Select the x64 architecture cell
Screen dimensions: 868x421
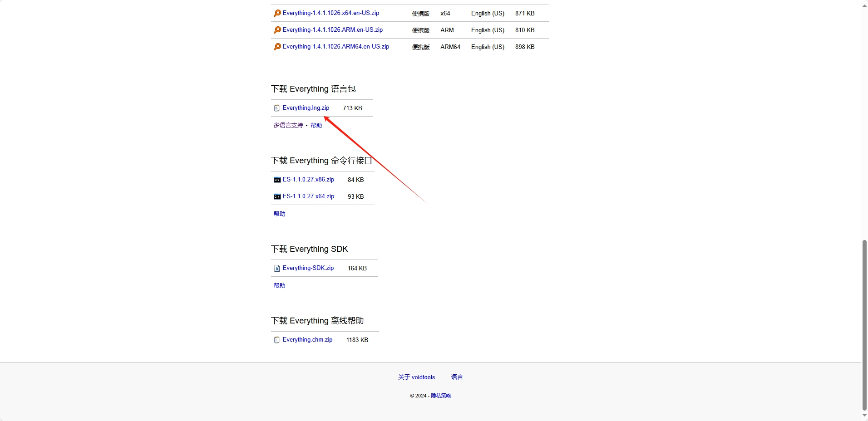(x=445, y=14)
